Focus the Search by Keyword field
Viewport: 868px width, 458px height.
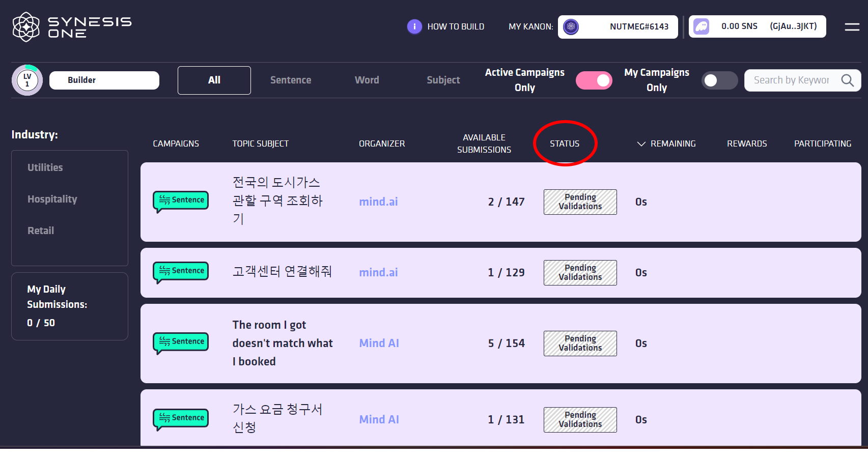[x=792, y=80]
